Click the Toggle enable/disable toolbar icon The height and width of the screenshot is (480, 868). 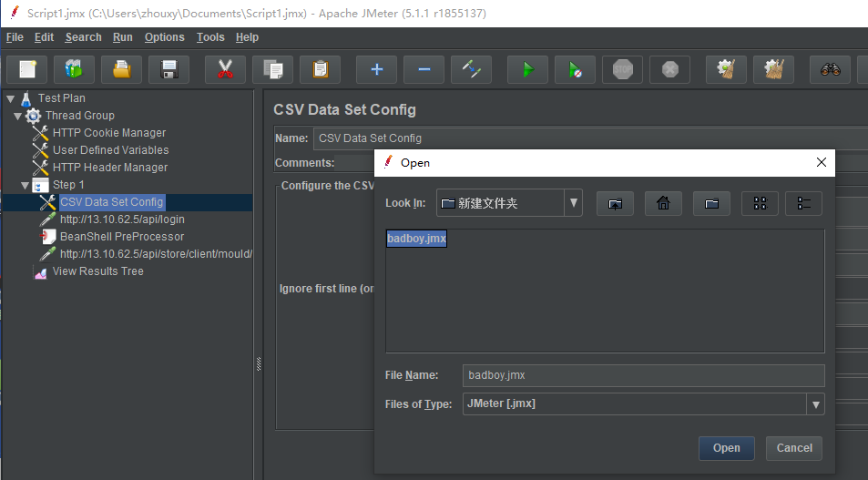pos(471,70)
